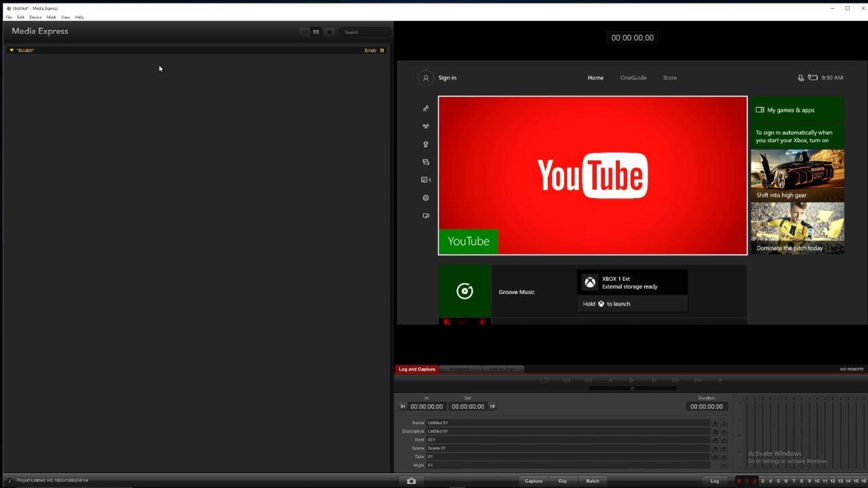
Task: Toggle the loop playback control
Action: coord(544,380)
